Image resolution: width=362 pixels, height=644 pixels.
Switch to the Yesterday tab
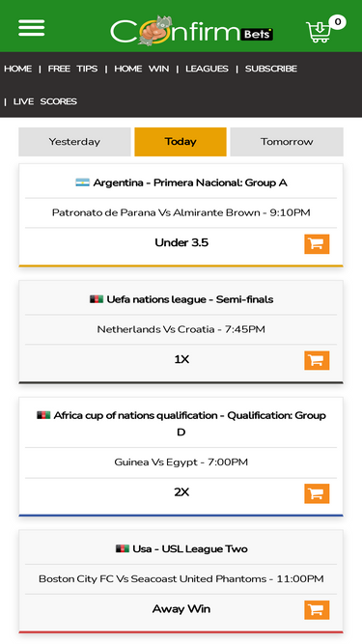(x=74, y=142)
